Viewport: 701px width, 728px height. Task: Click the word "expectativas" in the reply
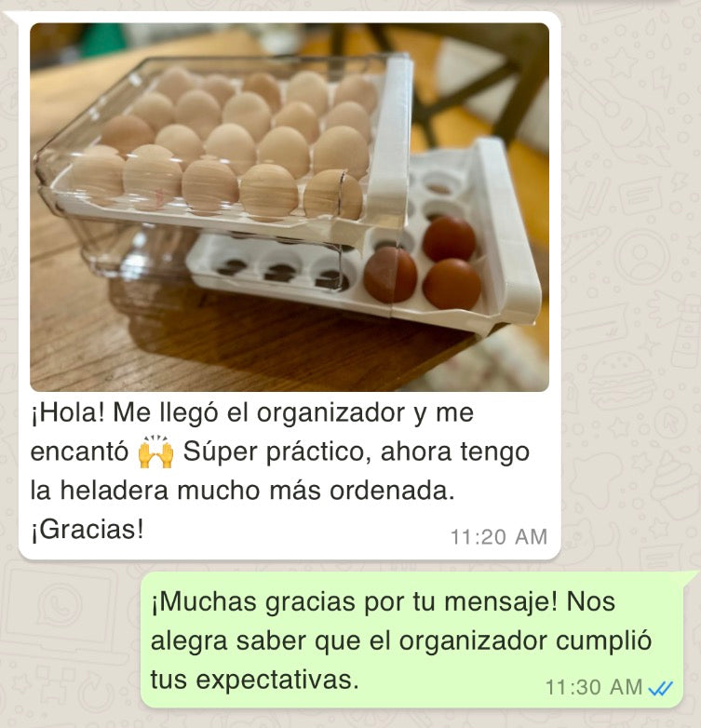point(277,681)
